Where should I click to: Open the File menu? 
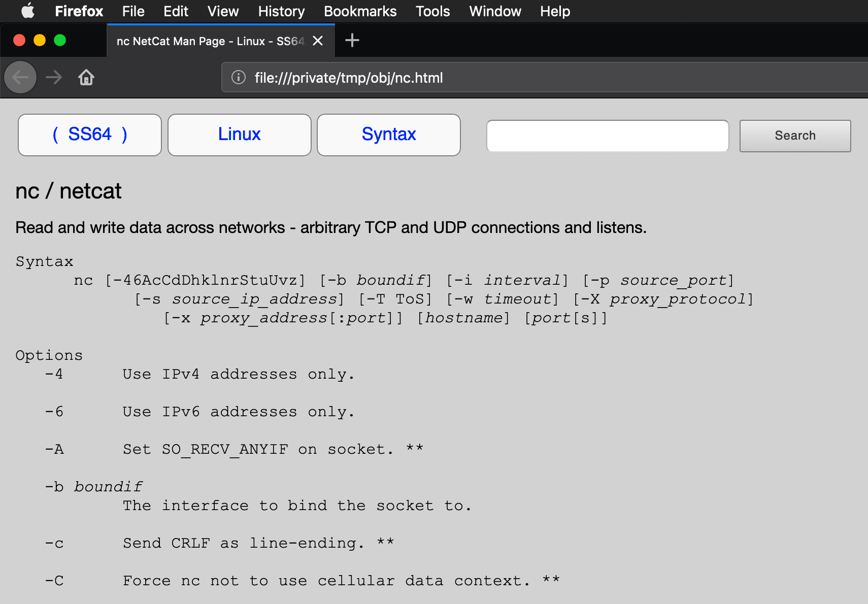pyautogui.click(x=132, y=11)
